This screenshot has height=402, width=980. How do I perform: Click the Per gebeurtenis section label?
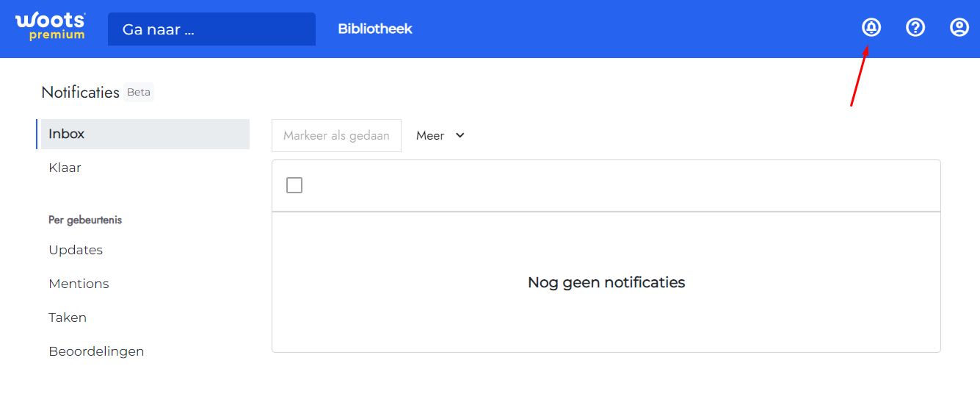(85, 220)
